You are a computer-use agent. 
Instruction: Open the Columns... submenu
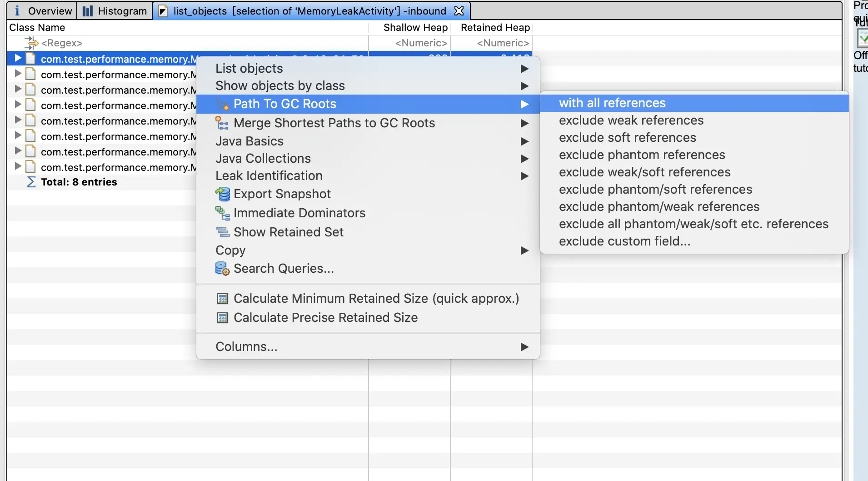246,347
